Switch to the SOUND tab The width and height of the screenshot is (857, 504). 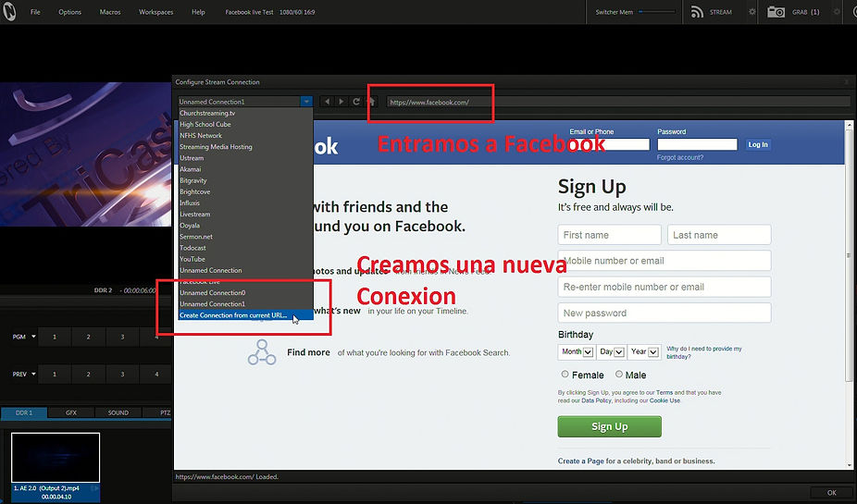[x=118, y=412]
